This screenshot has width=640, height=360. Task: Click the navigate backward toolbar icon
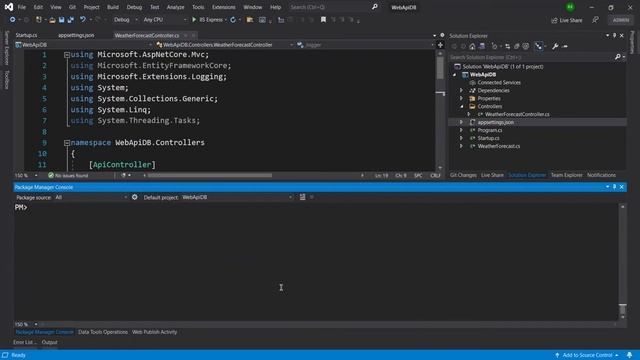[x=13, y=20]
